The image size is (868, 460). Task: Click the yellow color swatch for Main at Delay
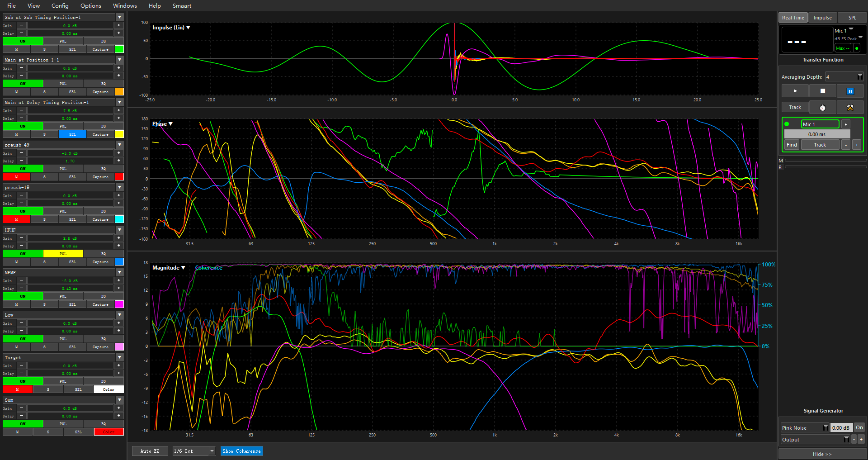(x=119, y=134)
